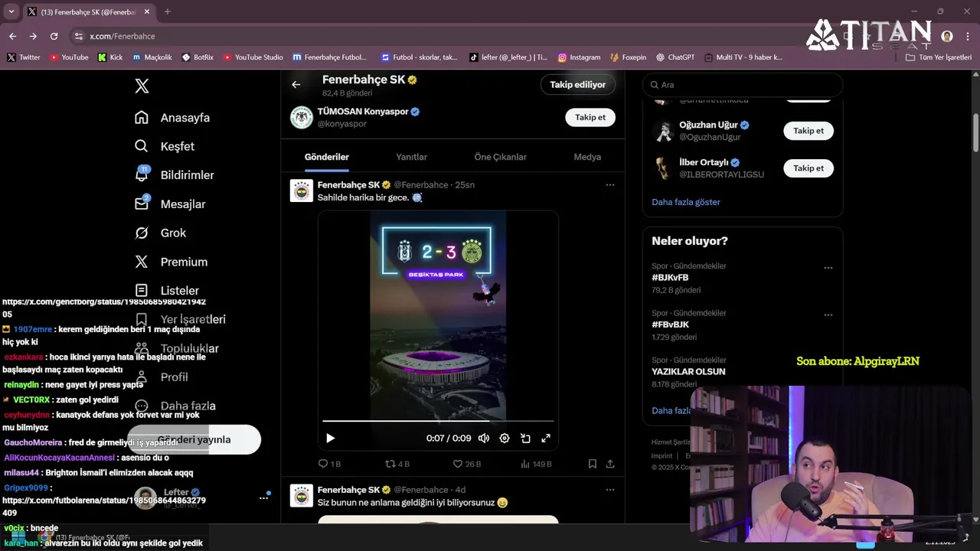980x551 pixels.
Task: Open Keşfet explore search page
Action: [x=165, y=146]
